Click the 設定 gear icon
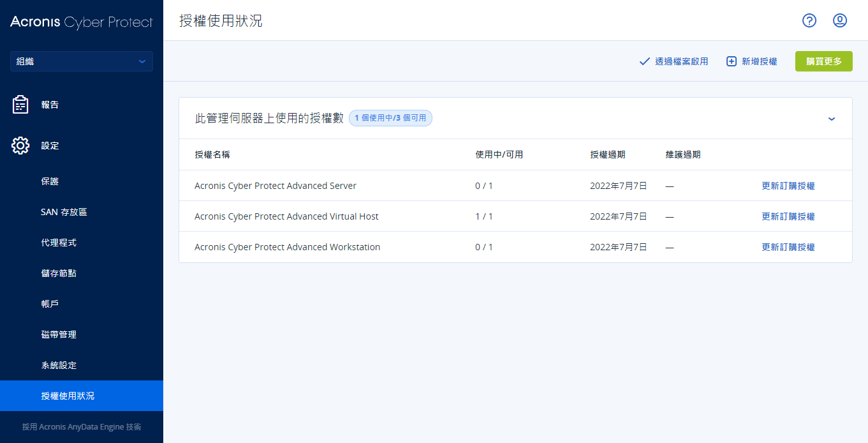The width and height of the screenshot is (868, 443). [20, 146]
